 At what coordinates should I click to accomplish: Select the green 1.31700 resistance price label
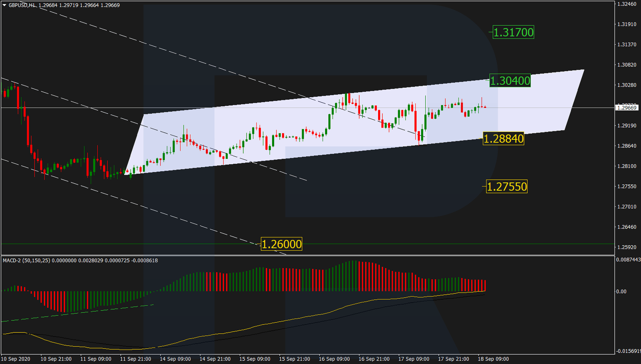click(513, 31)
